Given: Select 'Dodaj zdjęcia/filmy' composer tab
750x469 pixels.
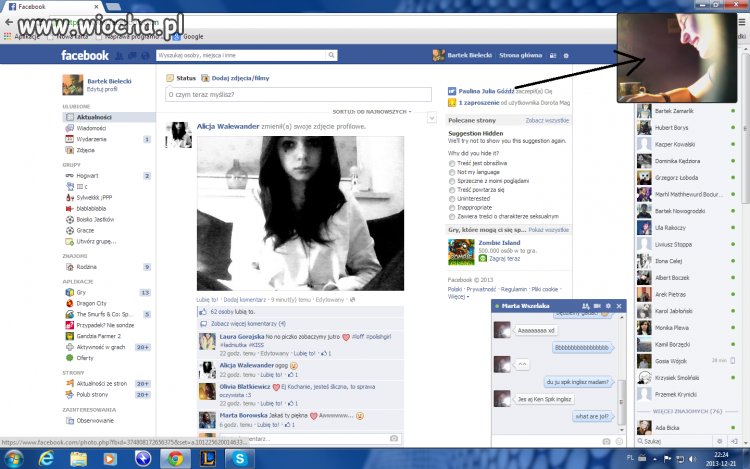Looking at the screenshot, I should click(235, 78).
